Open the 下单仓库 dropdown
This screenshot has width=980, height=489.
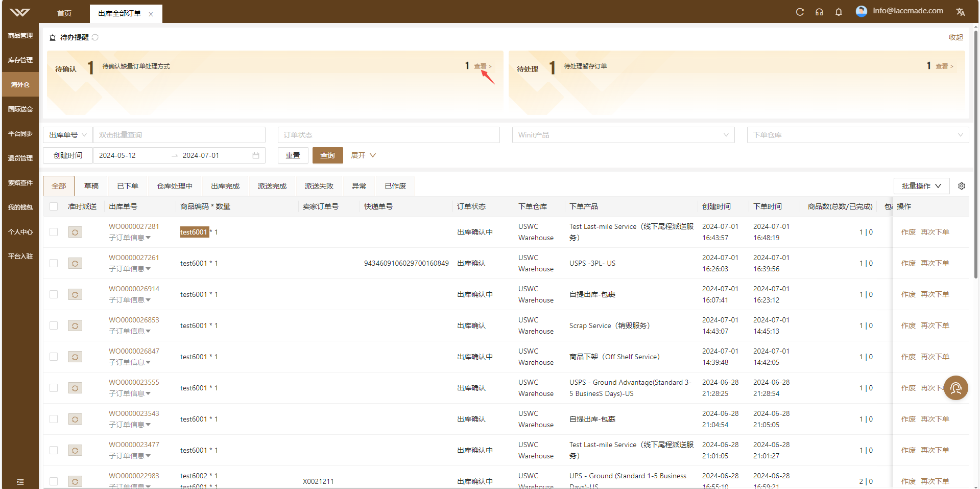click(x=857, y=135)
